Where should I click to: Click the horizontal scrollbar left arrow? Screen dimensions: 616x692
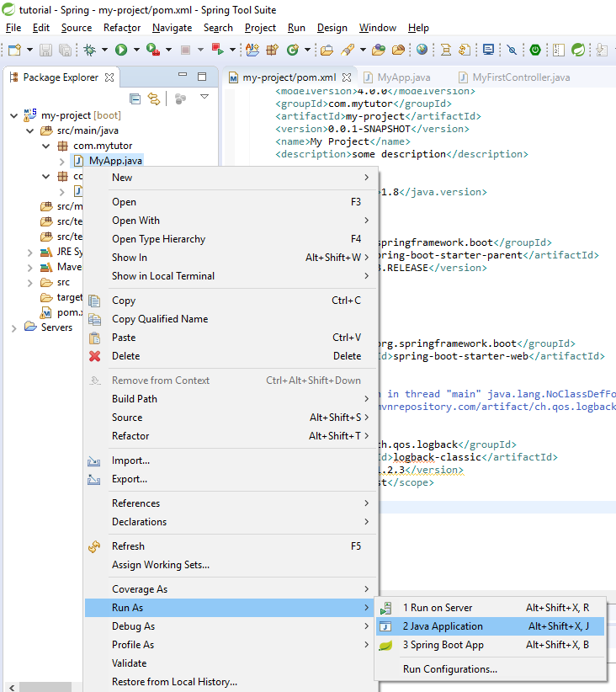pyautogui.click(x=12, y=687)
